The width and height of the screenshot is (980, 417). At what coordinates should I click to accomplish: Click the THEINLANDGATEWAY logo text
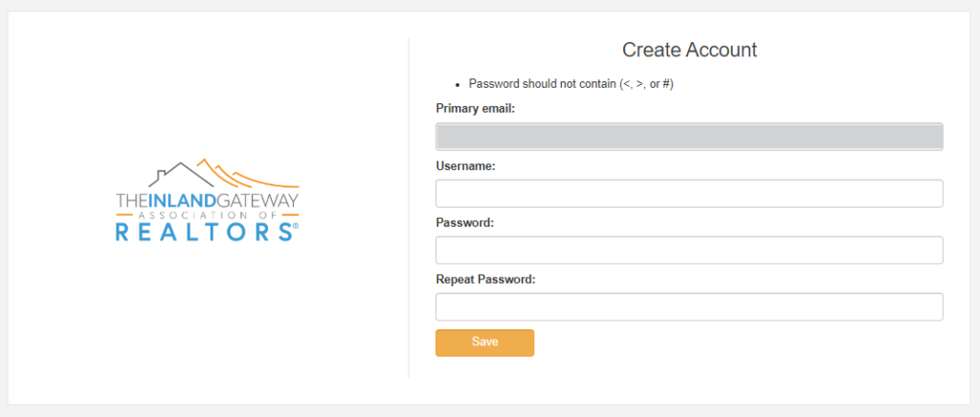pos(208,201)
